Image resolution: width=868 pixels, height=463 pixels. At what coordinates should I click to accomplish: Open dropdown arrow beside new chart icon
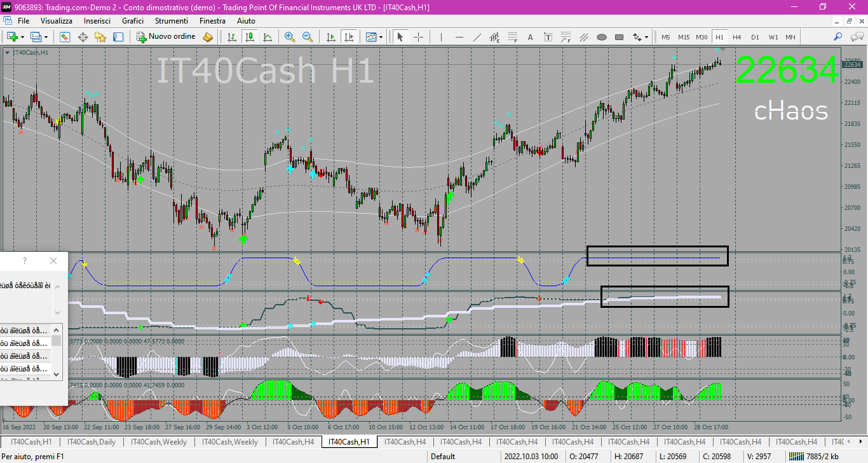click(23, 37)
